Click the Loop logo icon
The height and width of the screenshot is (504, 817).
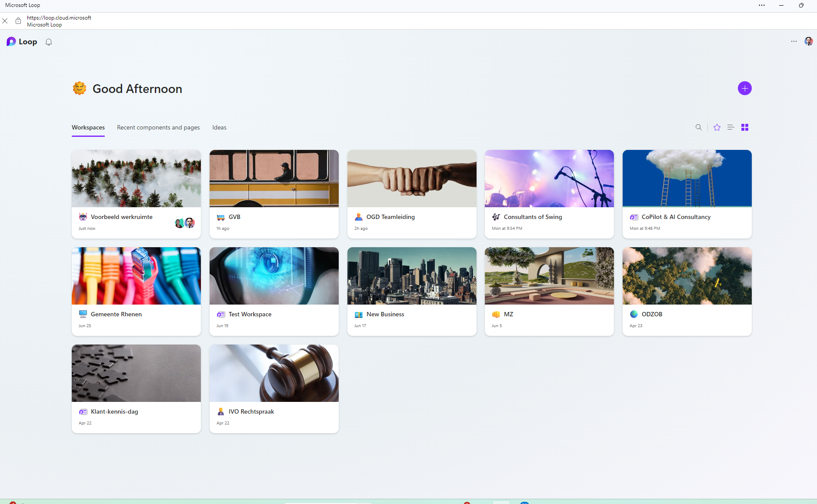click(x=11, y=42)
